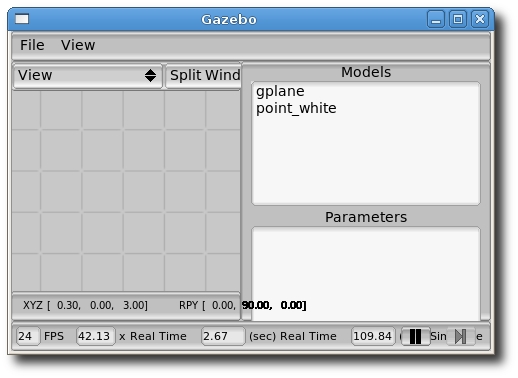Open the View menu in menu bar
Image resolution: width=518 pixels, height=378 pixels.
78,45
